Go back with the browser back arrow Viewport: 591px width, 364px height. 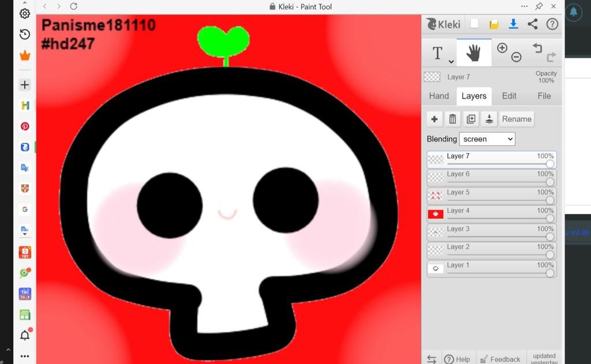click(x=45, y=6)
